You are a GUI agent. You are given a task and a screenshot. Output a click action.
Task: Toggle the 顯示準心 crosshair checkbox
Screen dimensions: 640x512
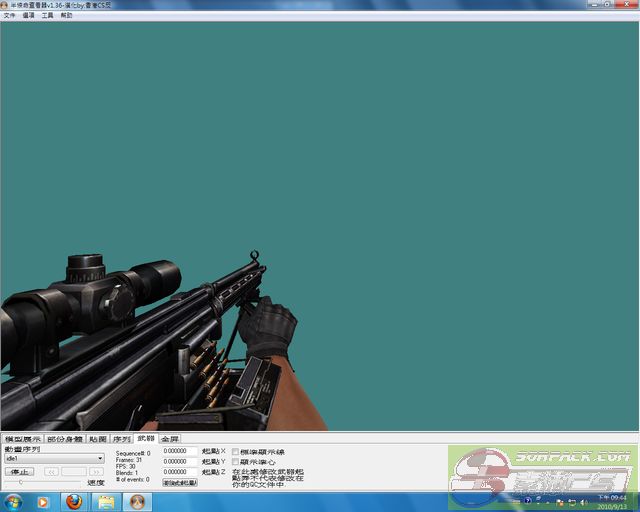[x=236, y=462]
